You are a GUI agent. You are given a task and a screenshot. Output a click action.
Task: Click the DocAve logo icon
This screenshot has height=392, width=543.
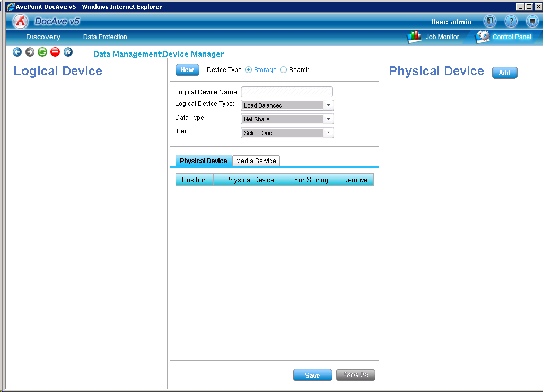20,22
